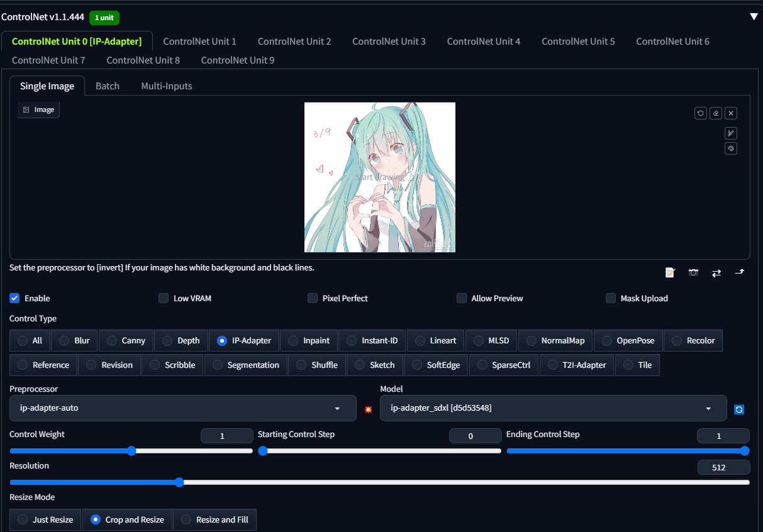The image size is (763, 532).
Task: Pick Scribble control type
Action: [x=172, y=365]
